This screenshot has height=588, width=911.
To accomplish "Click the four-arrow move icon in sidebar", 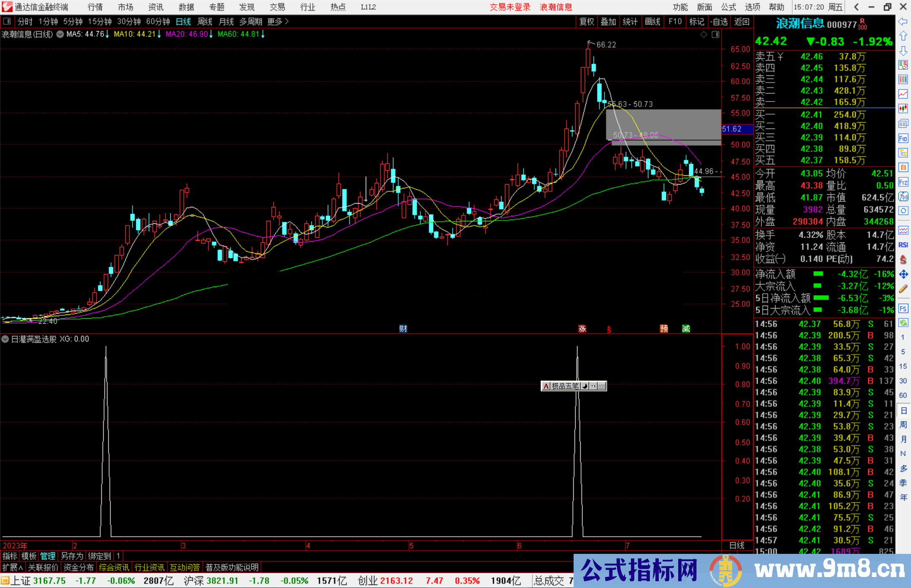I will pyautogui.click(x=903, y=274).
